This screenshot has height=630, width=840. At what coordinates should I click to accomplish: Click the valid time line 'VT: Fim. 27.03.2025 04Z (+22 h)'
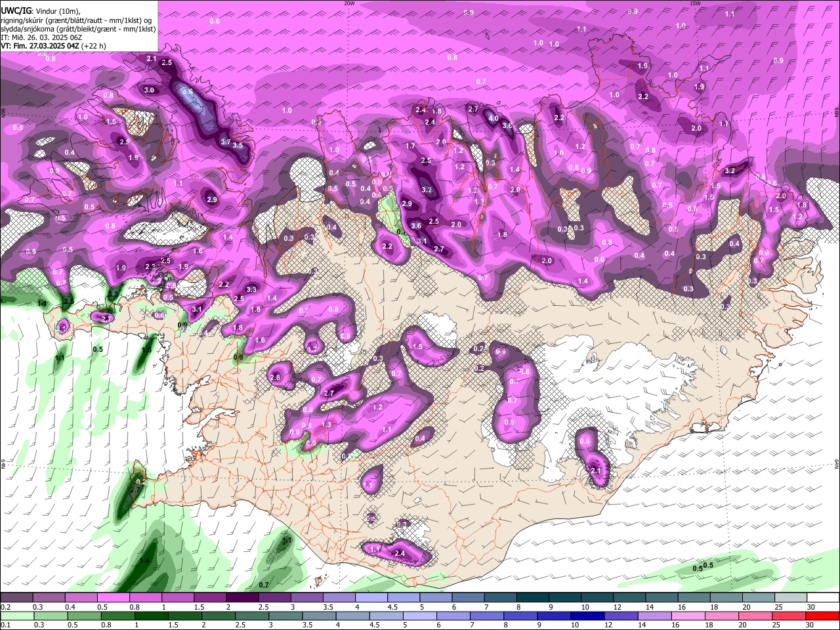(53, 46)
